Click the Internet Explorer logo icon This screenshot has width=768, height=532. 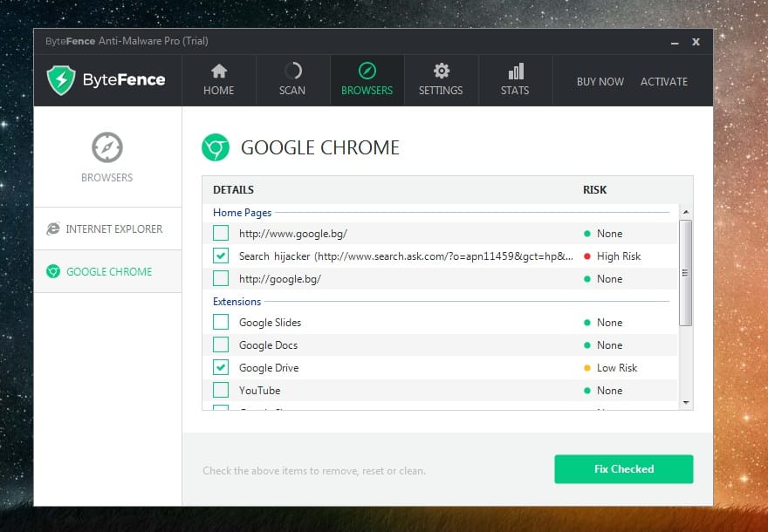(x=53, y=228)
